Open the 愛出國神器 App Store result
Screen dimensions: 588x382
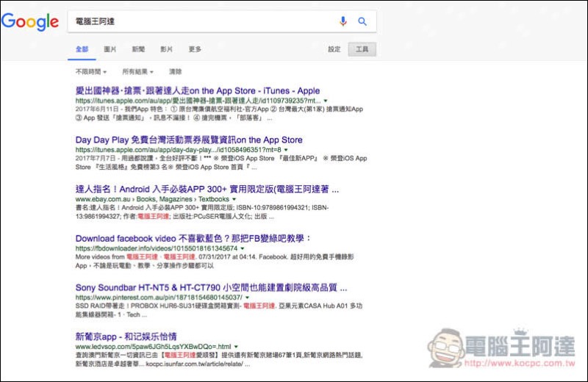[197, 91]
